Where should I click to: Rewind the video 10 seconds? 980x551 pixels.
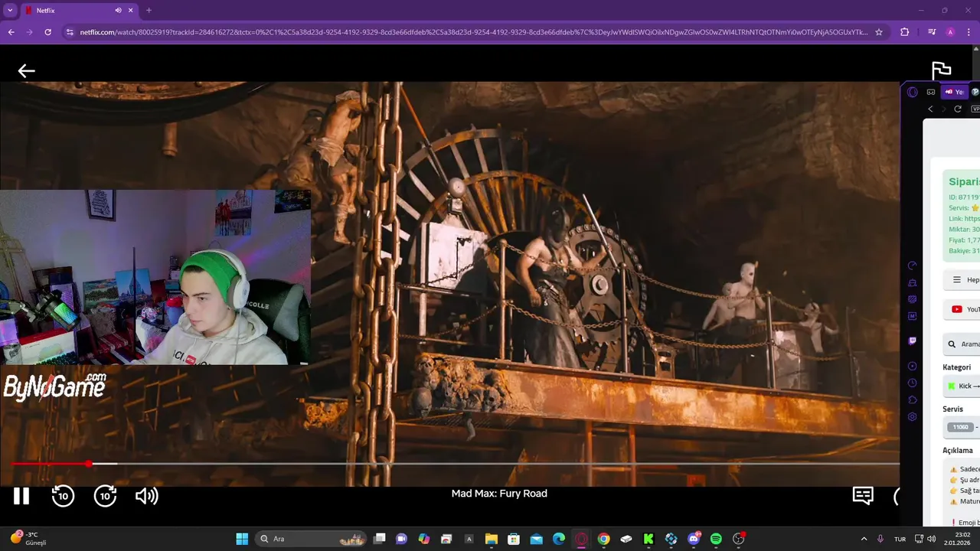63,496
